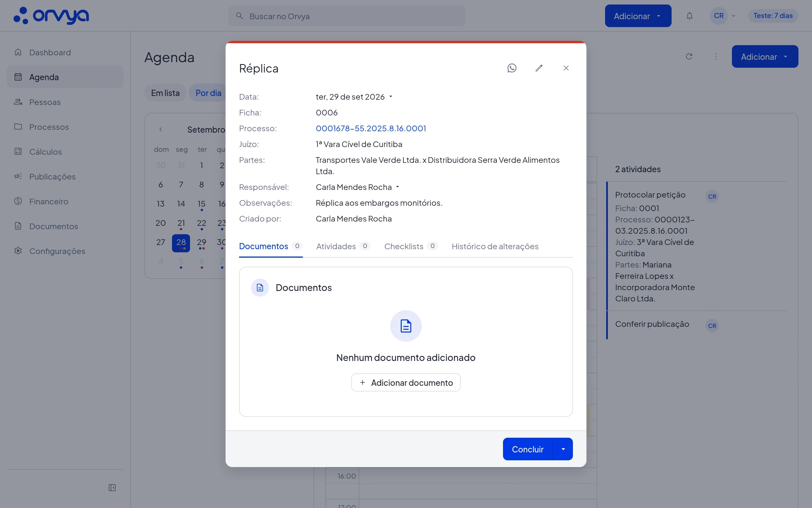The image size is (812, 508).
Task: Open the Conferir publicação activity card
Action: (x=696, y=325)
